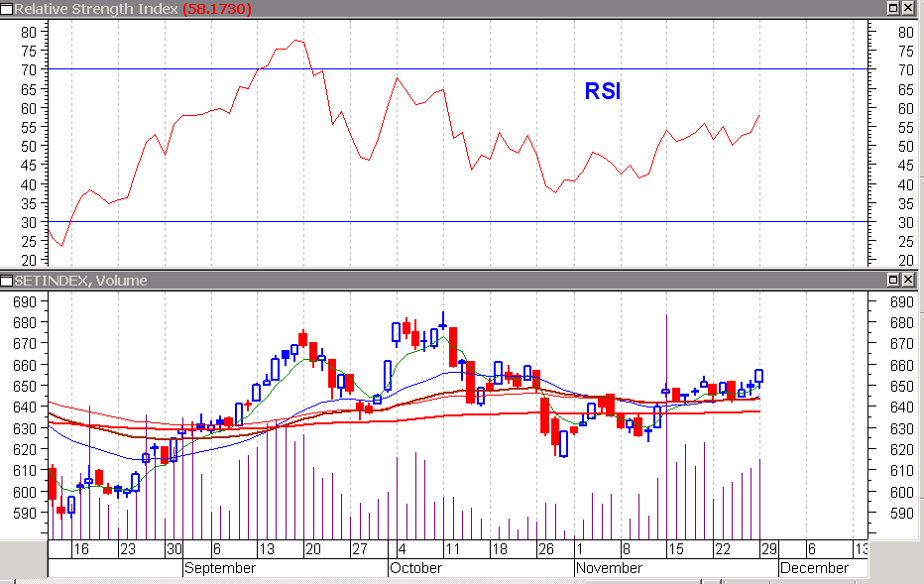Screen dimensions: 924x584
Task: Click the Relative Strength Index title text
Action: pos(96,9)
